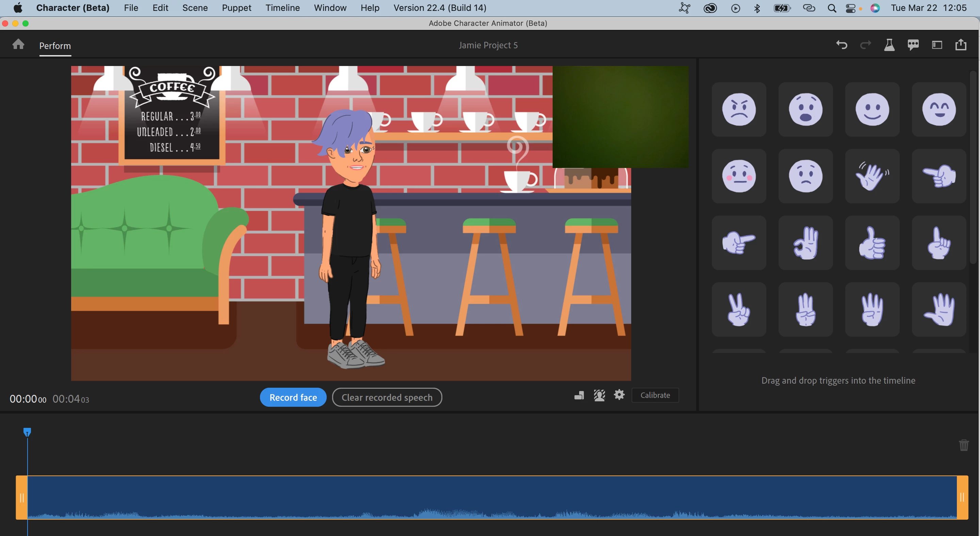Open the Puppet menu
Image resolution: width=980 pixels, height=536 pixels.
(x=236, y=8)
